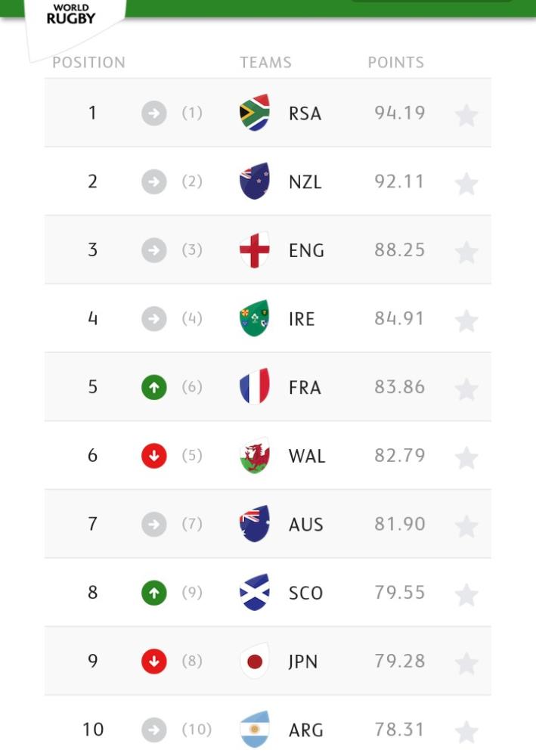Favorite RSA with its star

click(466, 115)
